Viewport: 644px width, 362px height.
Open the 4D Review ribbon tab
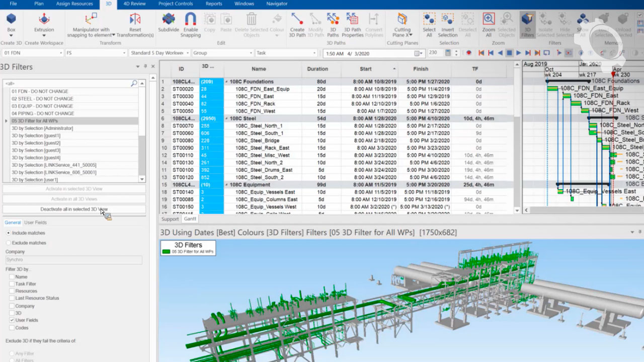tap(134, 4)
